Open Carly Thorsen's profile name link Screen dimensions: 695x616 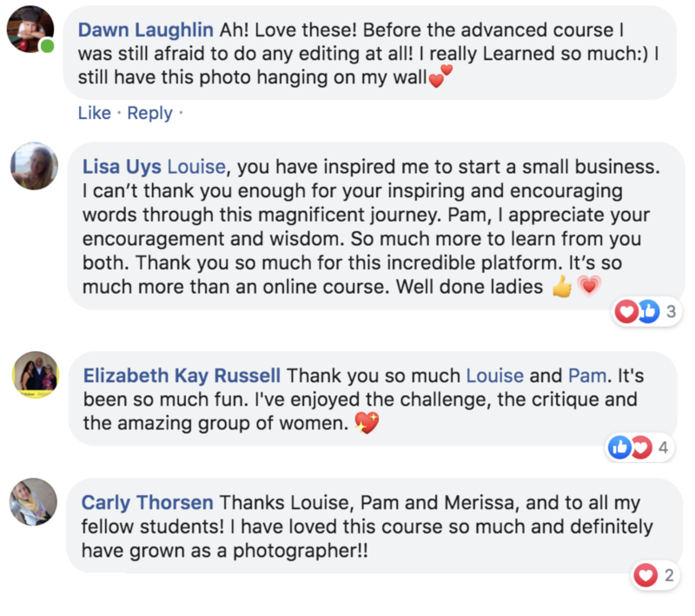[147, 503]
